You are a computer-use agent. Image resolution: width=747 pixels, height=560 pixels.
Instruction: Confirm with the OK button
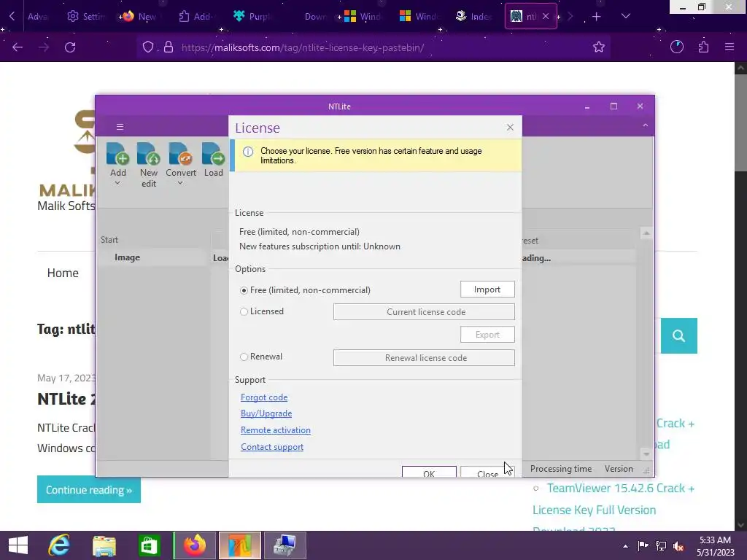point(429,472)
